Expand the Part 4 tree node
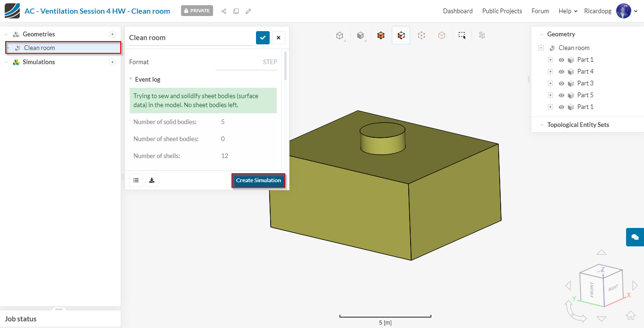 [x=550, y=72]
